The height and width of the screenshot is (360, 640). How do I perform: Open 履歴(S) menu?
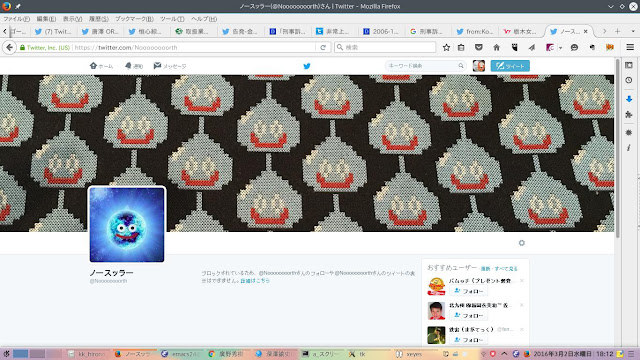[x=99, y=19]
